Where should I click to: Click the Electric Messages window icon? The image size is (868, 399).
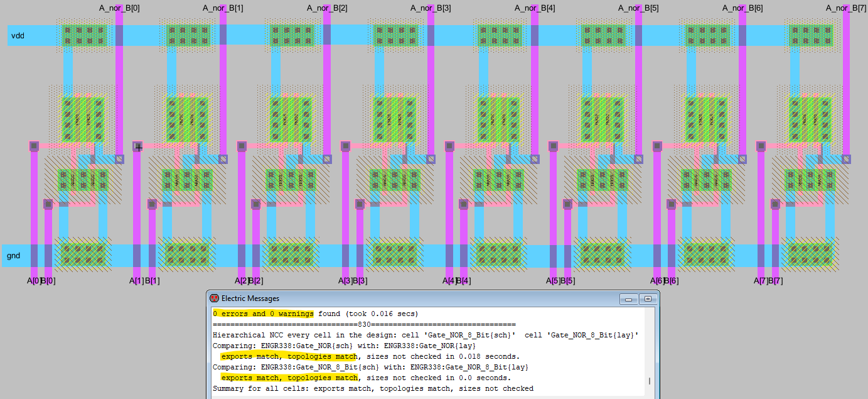(x=214, y=298)
